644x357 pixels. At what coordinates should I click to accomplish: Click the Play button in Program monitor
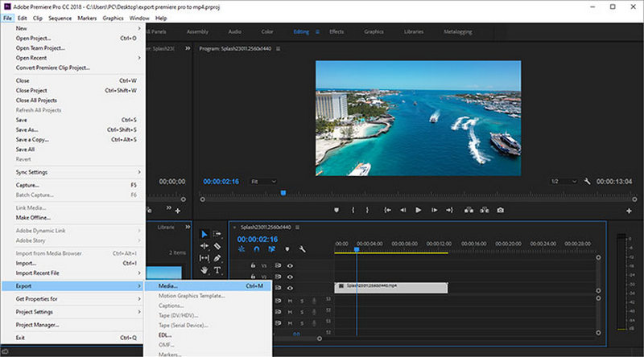pos(418,210)
